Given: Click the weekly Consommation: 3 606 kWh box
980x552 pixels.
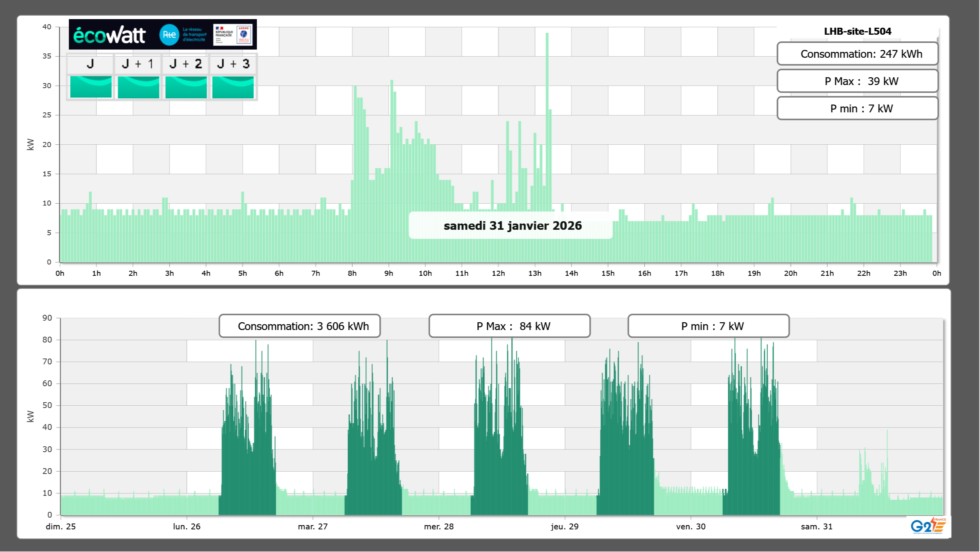Looking at the screenshot, I should click(299, 326).
